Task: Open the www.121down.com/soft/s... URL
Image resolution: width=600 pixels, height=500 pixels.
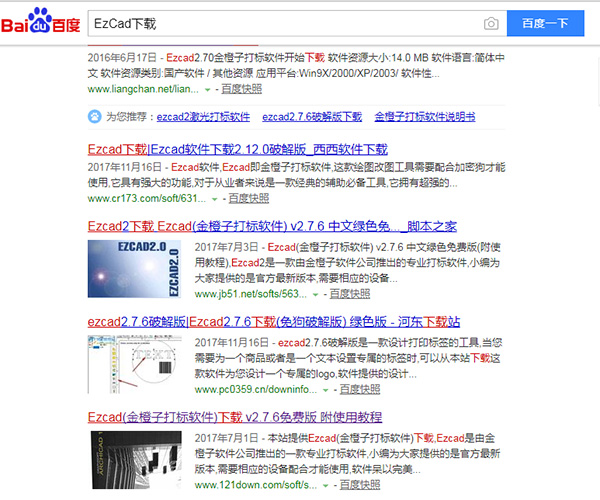Action: click(x=256, y=485)
